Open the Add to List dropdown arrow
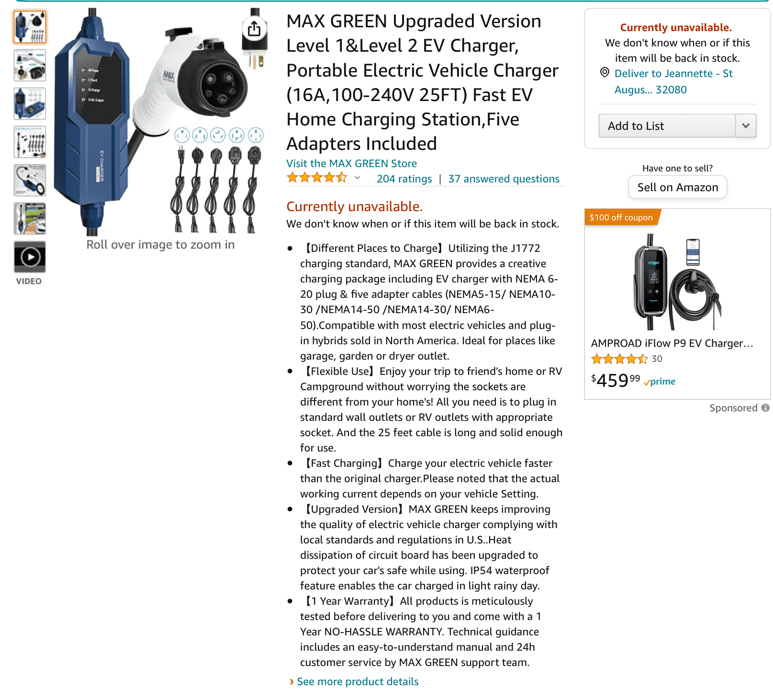Image resolution: width=773 pixels, height=700 pixels. pyautogui.click(x=746, y=126)
